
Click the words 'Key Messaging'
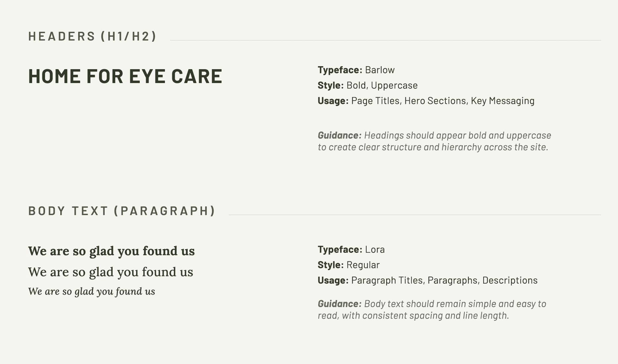(x=503, y=101)
